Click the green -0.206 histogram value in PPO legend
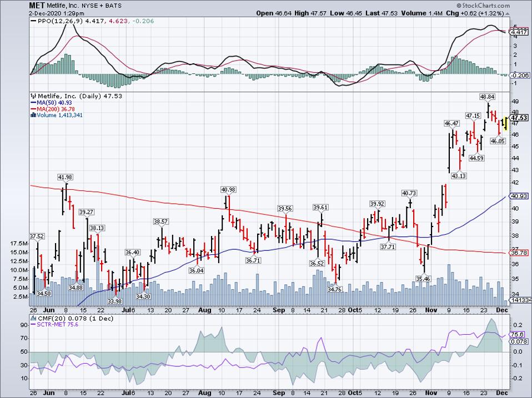The height and width of the screenshot is (398, 532). point(143,21)
